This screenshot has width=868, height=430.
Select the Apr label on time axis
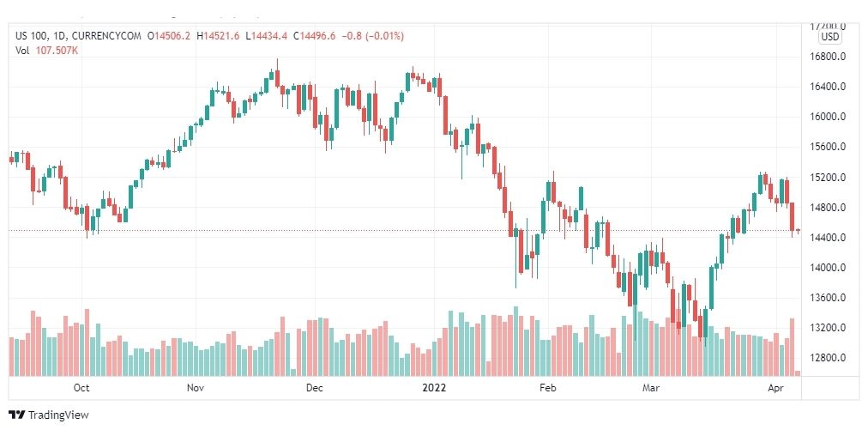pyautogui.click(x=776, y=388)
